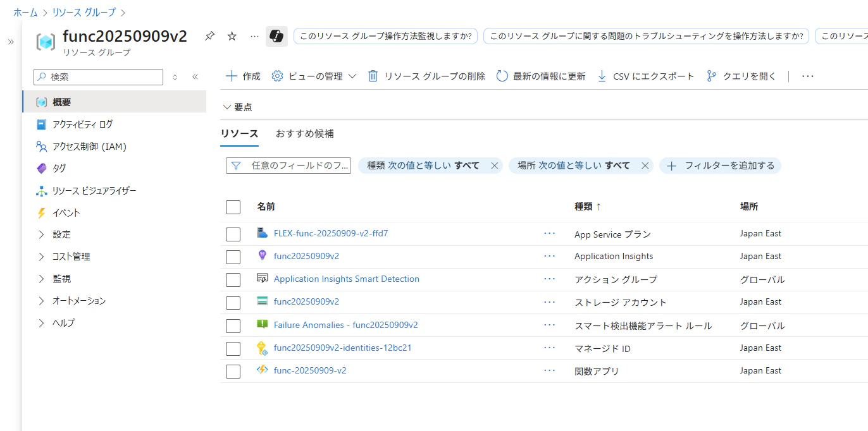Click the action group icon for Smart Detection
The image size is (868, 431).
point(263,279)
